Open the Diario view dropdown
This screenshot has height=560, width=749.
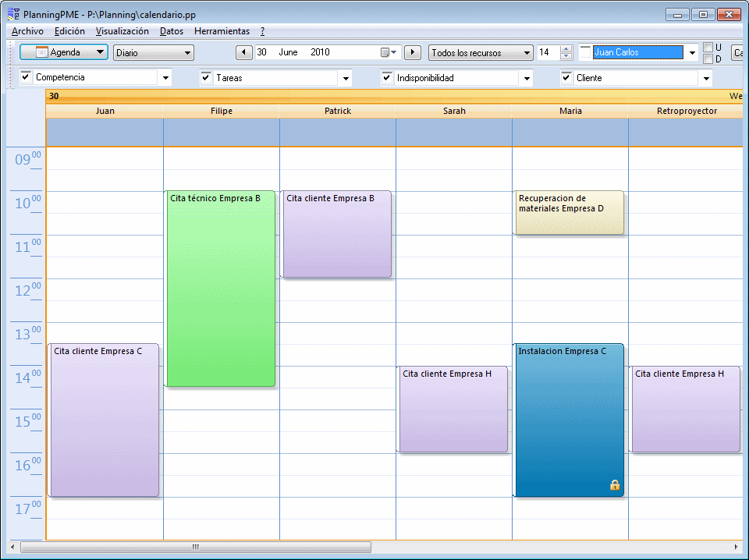tap(189, 51)
